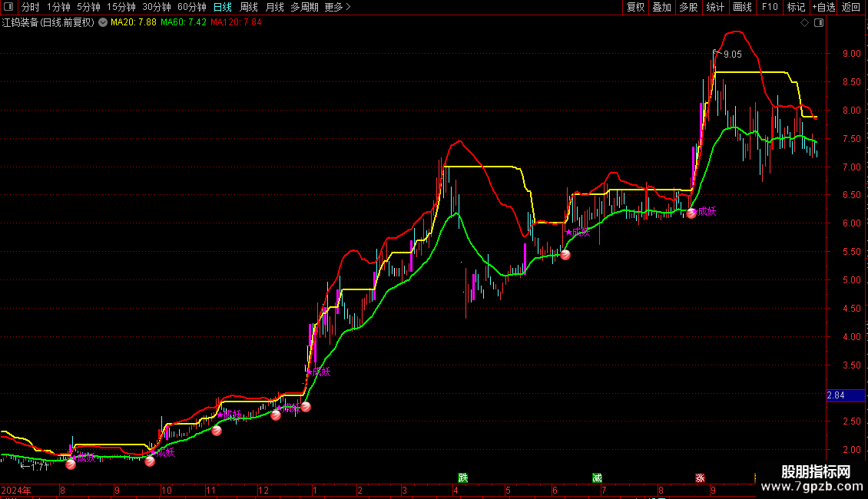Switch to 60分钟 period
The height and width of the screenshot is (499, 868).
pyautogui.click(x=191, y=7)
